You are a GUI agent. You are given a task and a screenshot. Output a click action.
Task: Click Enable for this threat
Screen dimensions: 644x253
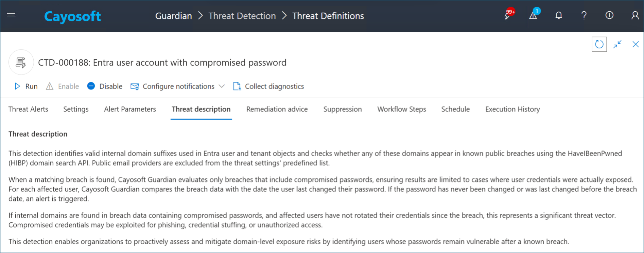pos(63,86)
